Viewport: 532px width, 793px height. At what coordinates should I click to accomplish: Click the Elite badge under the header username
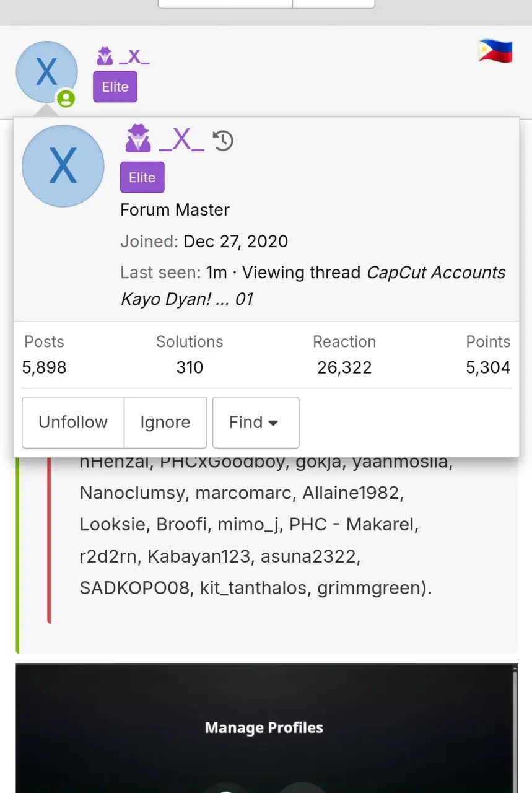(115, 87)
